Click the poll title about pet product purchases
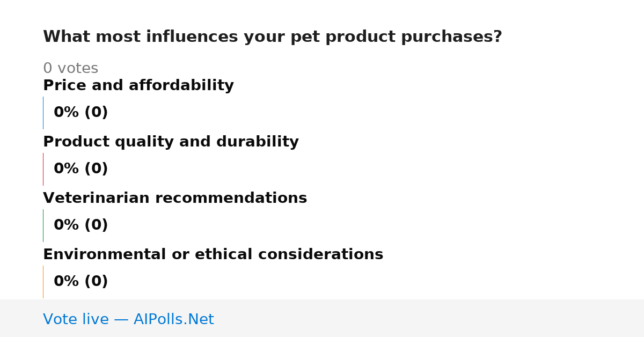This screenshot has width=644, height=337. coord(273,37)
